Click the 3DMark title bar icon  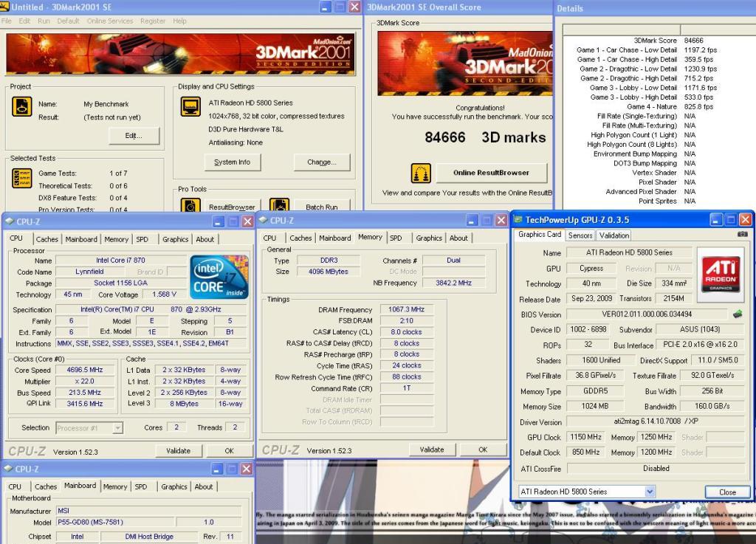(5, 6)
